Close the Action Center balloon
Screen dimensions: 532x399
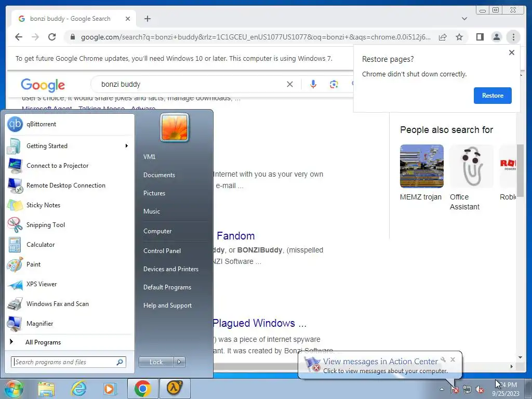(x=453, y=360)
